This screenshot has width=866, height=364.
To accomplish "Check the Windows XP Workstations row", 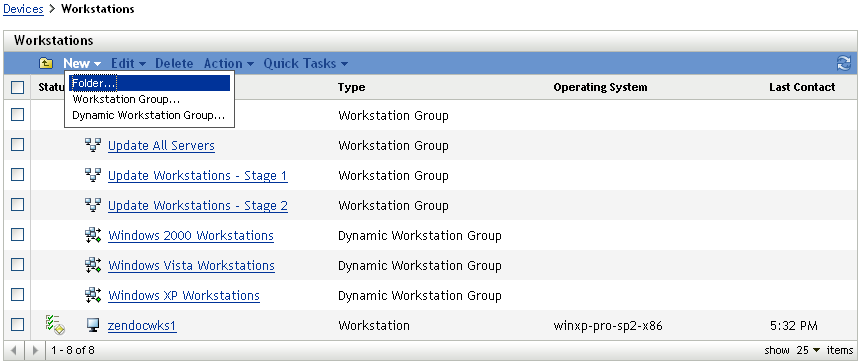I will pos(18,294).
